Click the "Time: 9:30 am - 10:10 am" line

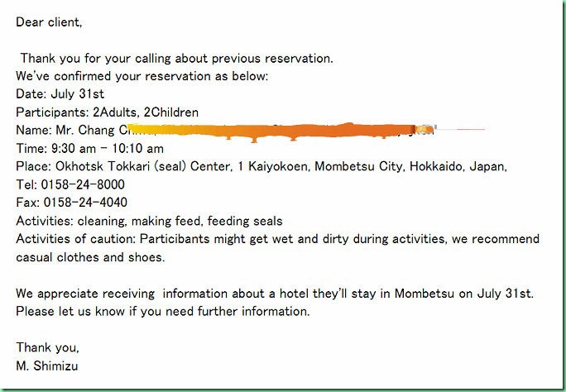coord(89,148)
